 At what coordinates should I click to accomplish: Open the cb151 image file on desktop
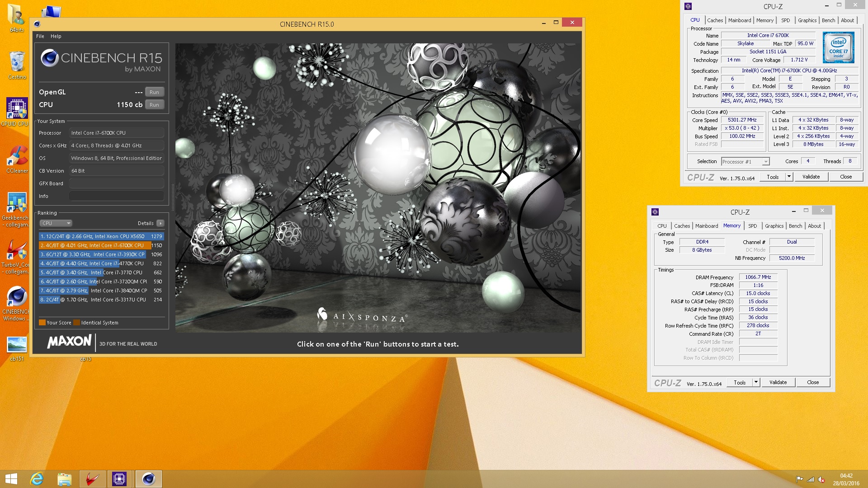pyautogui.click(x=17, y=348)
